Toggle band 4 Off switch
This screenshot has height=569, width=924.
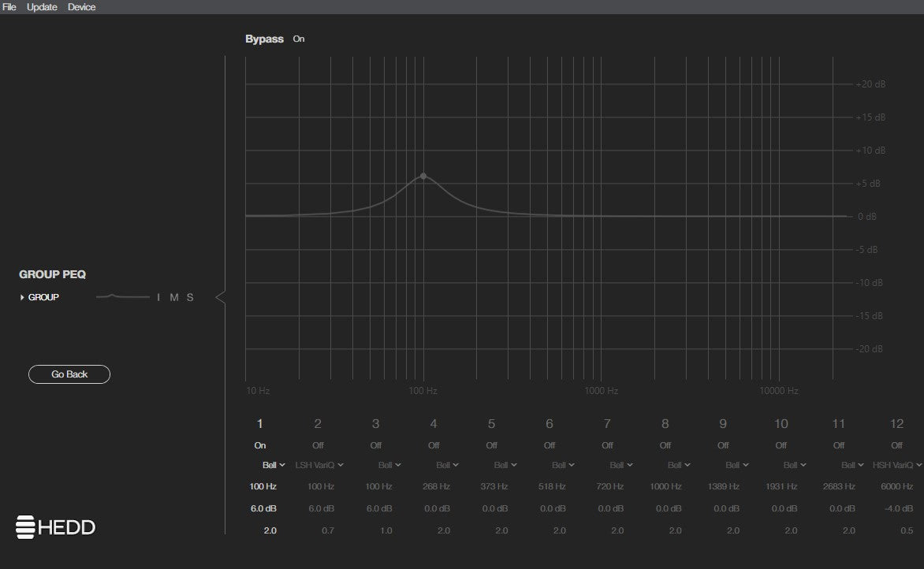tap(433, 445)
